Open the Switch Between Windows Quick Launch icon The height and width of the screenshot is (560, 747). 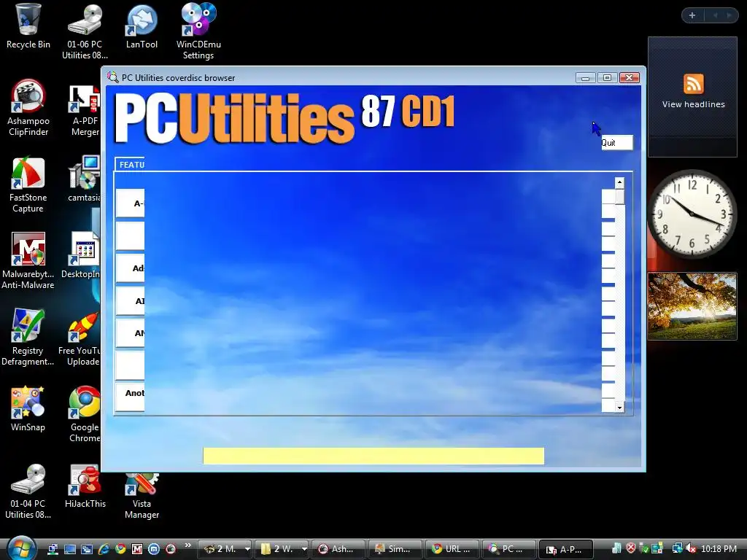point(86,549)
